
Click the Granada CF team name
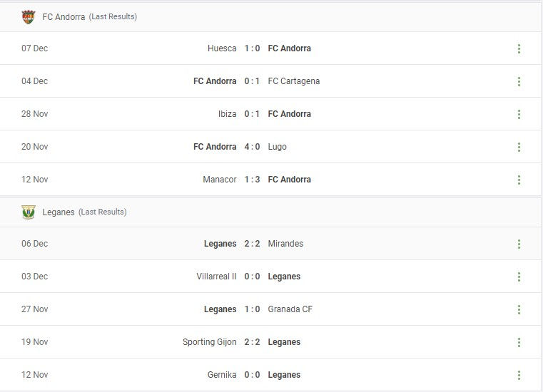coord(290,309)
